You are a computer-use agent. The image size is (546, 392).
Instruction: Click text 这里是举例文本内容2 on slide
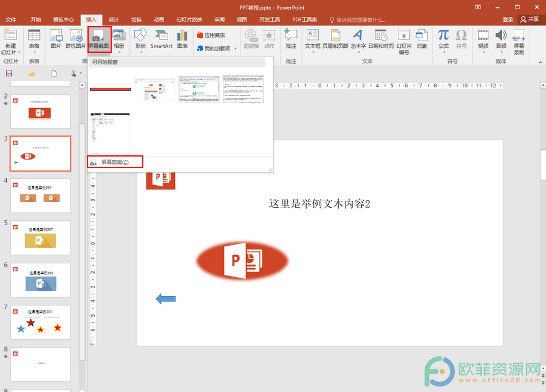point(319,203)
